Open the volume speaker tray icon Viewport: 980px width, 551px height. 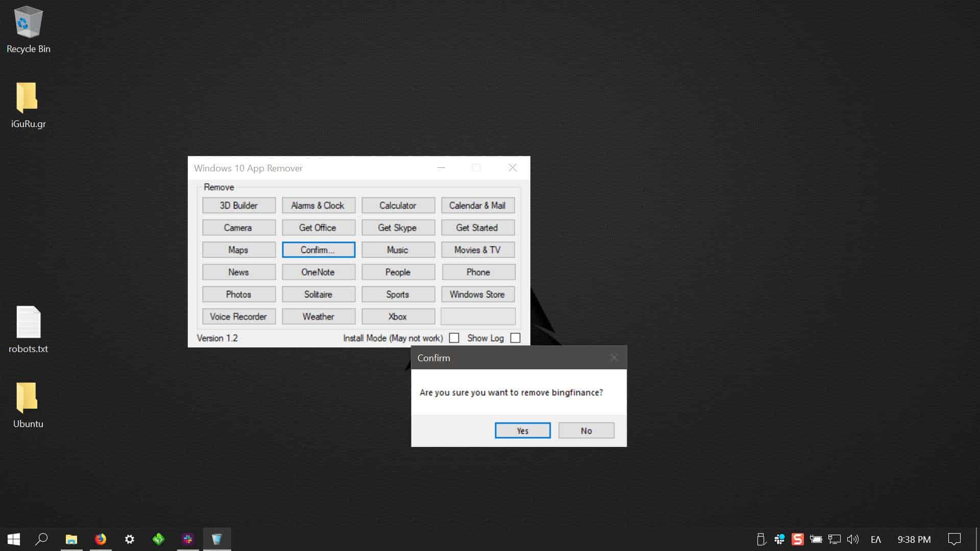(x=853, y=539)
